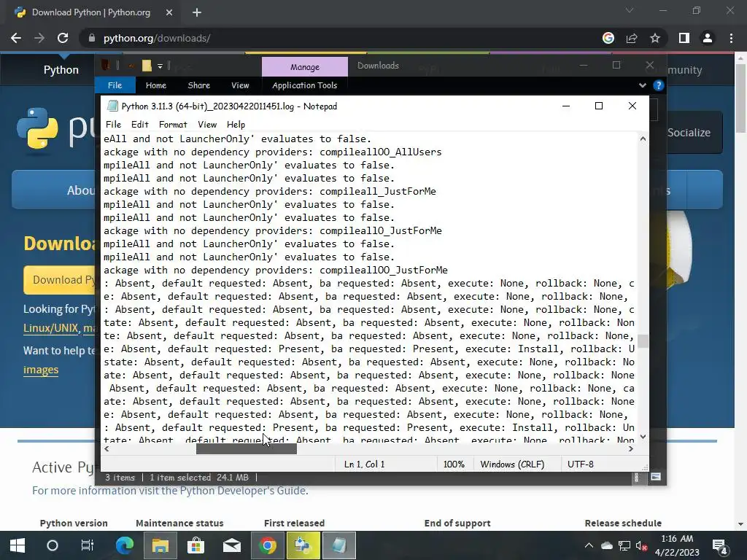This screenshot has height=560, width=747.
Task: Click the browser Forward arrow
Action: 39,38
